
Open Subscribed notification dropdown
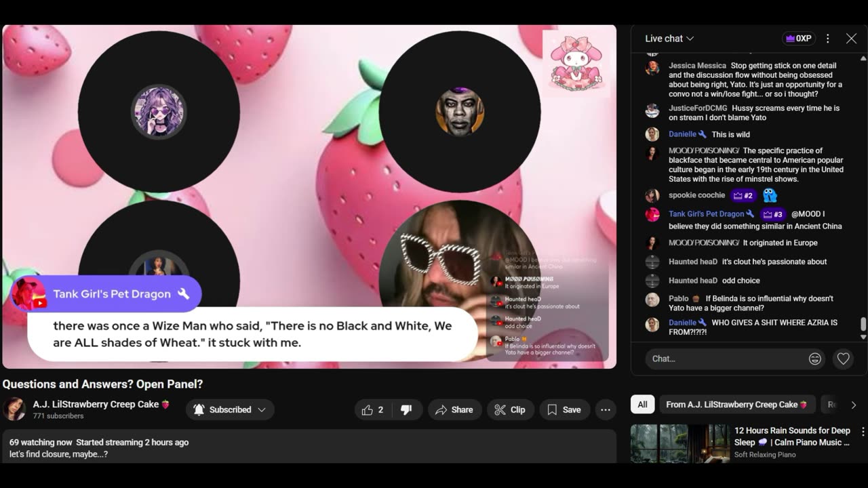click(230, 409)
